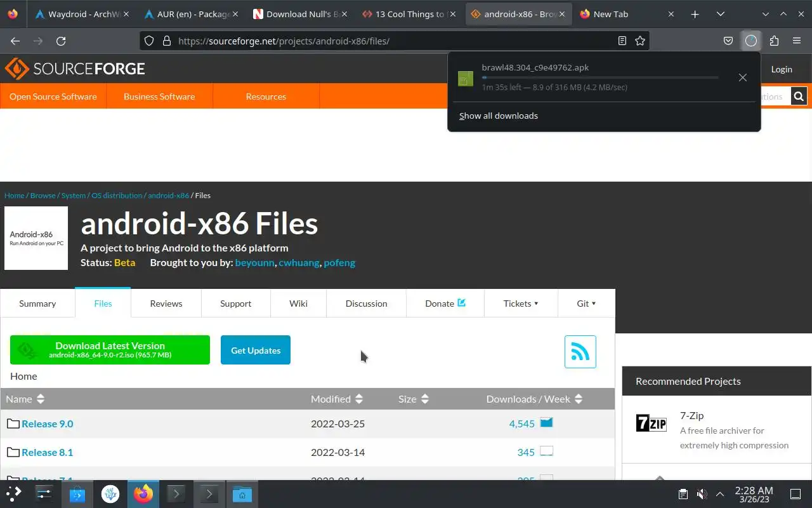Click the tracking protection shield icon
812x508 pixels.
point(149,41)
